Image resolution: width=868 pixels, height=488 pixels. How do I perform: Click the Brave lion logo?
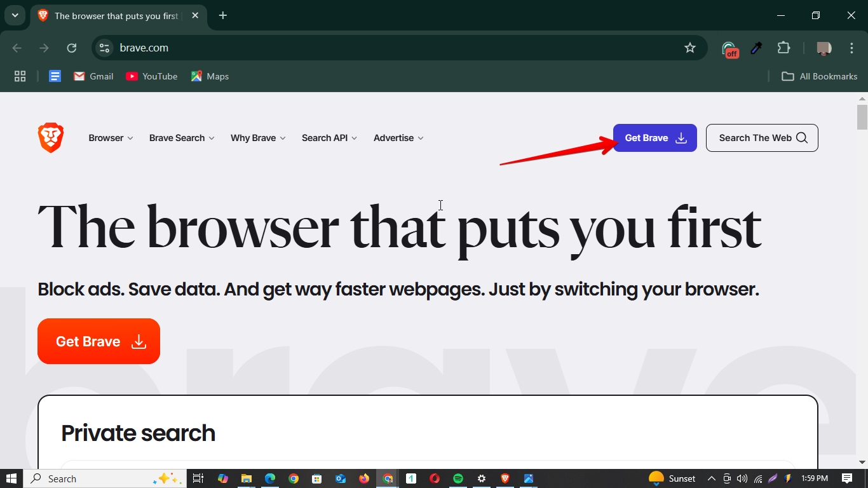point(51,138)
